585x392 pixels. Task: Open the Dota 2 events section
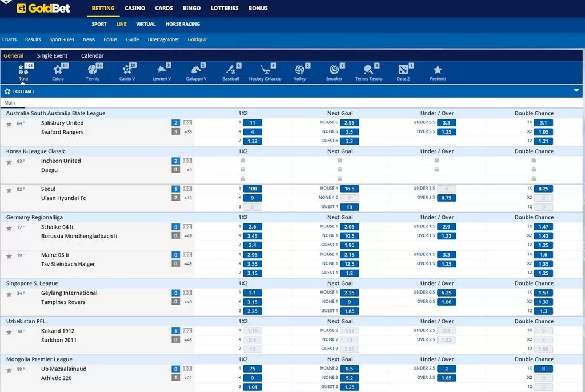(x=404, y=70)
